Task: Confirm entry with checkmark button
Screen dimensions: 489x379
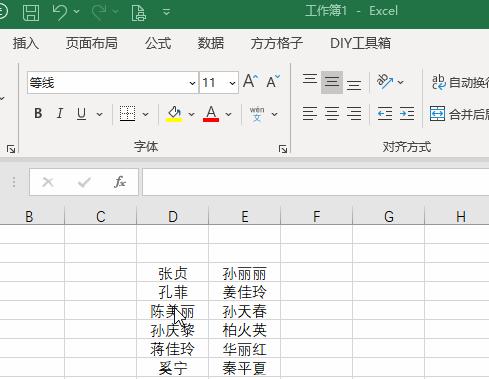Action: click(84, 182)
